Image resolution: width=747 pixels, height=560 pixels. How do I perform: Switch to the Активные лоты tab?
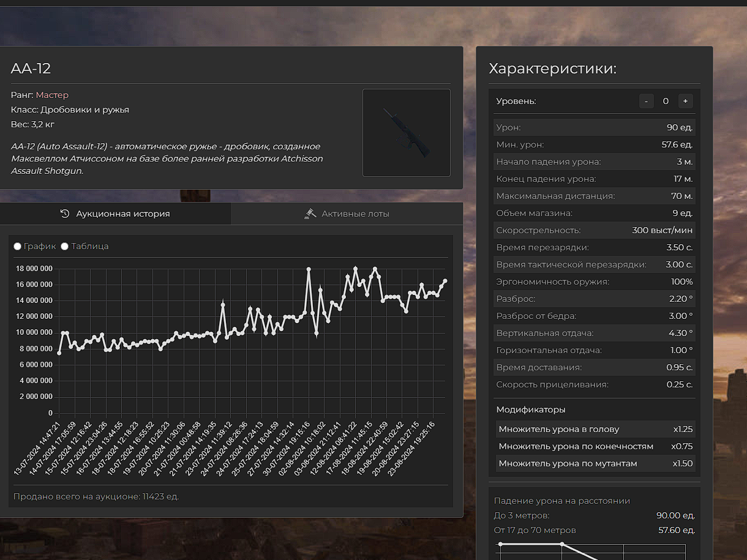coord(347,214)
